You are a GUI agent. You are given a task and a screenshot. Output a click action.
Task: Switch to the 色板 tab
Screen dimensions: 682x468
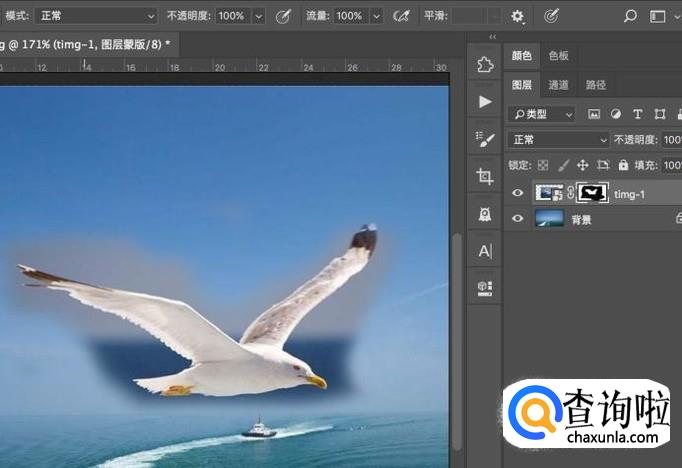558,56
